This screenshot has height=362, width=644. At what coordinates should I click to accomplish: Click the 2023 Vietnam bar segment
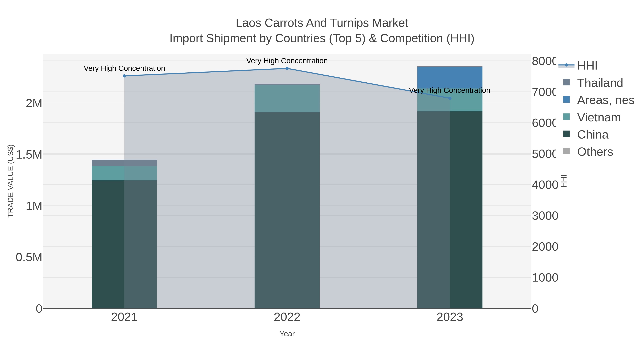click(450, 100)
